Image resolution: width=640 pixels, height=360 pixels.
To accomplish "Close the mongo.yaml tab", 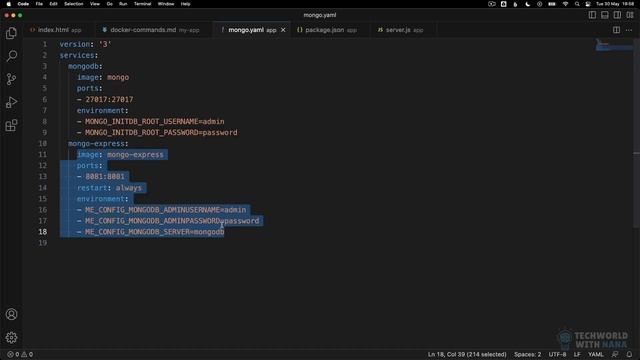I will pyautogui.click(x=283, y=30).
